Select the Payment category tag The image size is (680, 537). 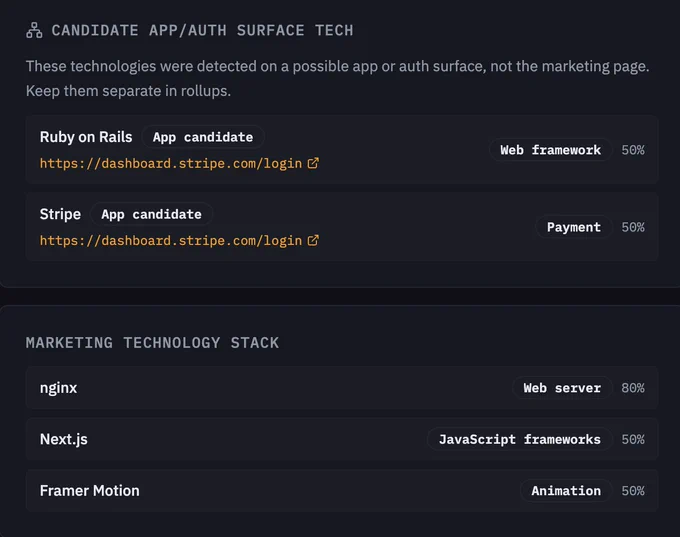pyautogui.click(x=574, y=227)
